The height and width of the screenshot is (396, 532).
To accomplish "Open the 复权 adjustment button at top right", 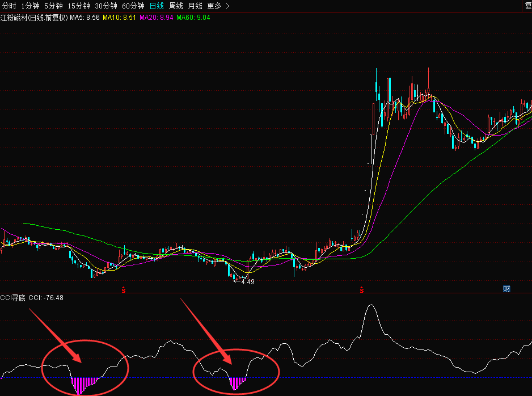I will click(x=528, y=6).
